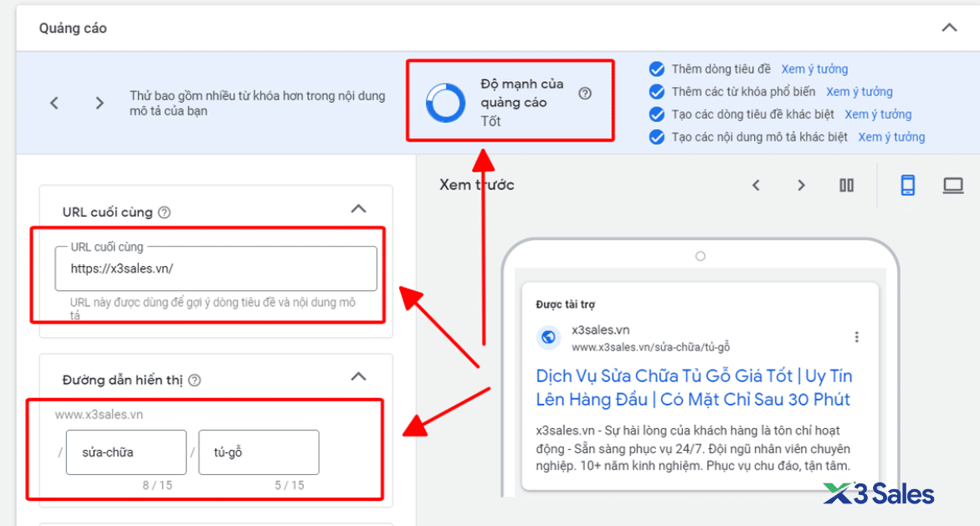Click x3sales.vn site name in preview
The height and width of the screenshot is (526, 980).
pos(601,329)
